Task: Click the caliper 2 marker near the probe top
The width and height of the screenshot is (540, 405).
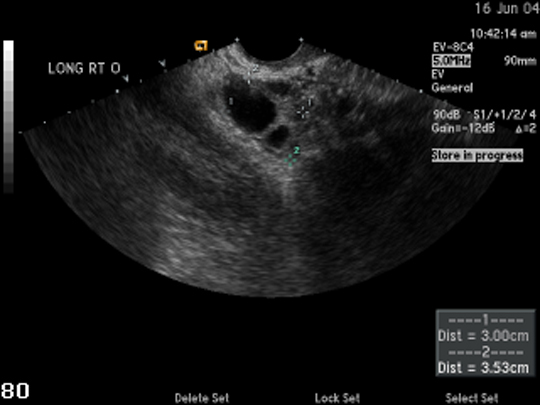Action: pos(249,74)
